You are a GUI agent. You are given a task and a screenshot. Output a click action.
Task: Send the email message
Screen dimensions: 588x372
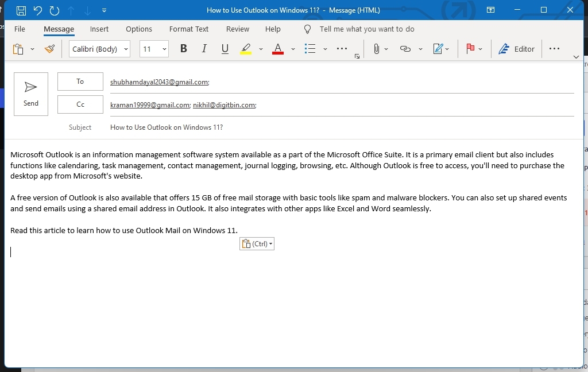click(31, 94)
